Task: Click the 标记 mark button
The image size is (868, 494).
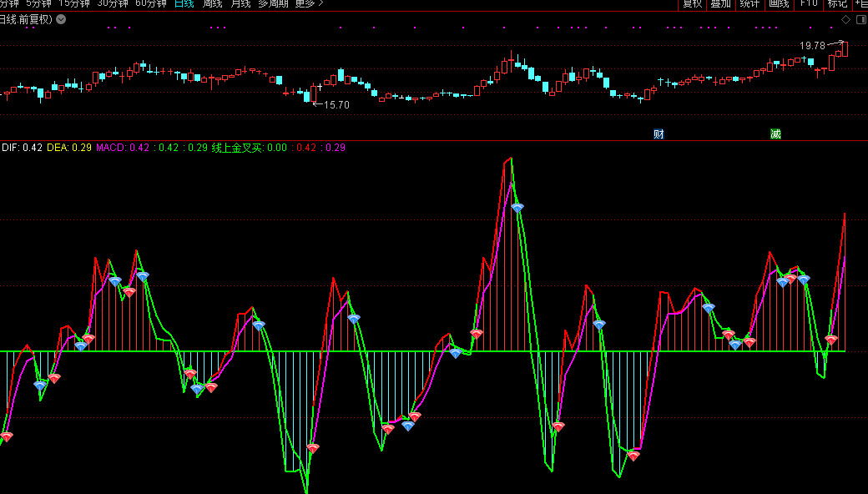Action: pyautogui.click(x=836, y=3)
